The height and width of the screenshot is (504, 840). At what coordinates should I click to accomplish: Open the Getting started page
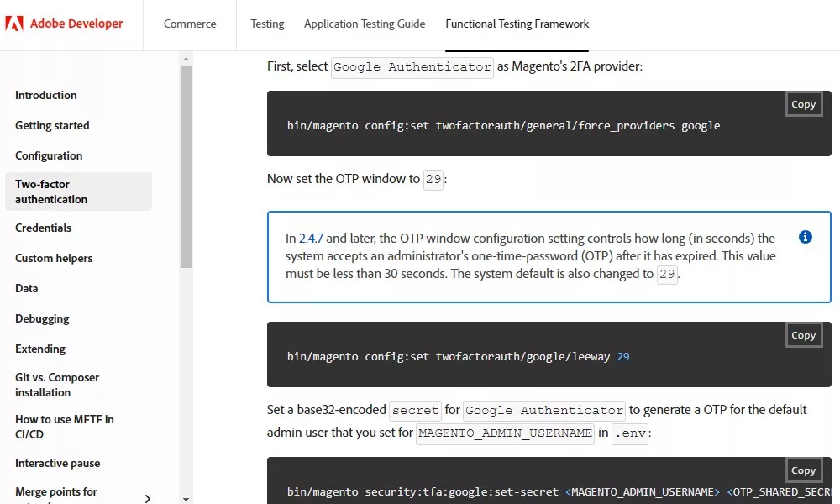52,125
